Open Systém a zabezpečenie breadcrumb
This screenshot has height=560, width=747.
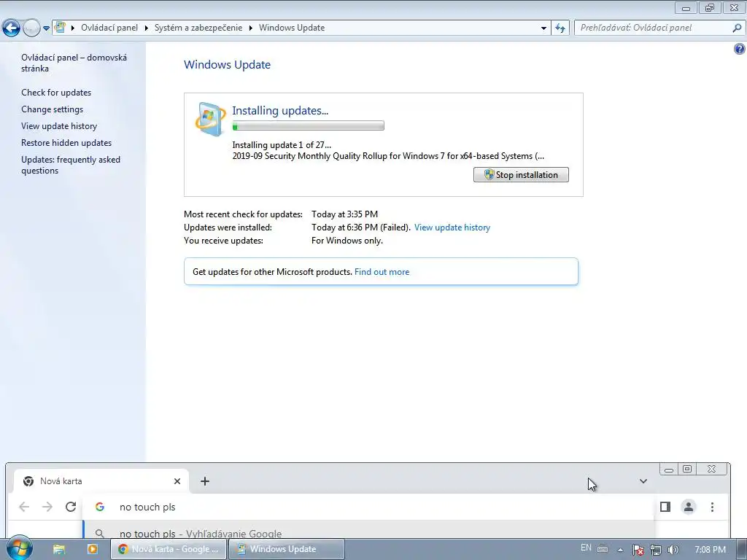tap(198, 28)
